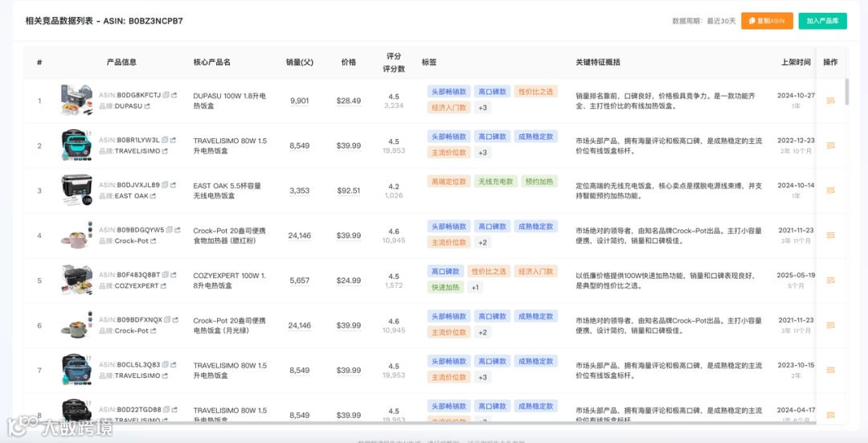This screenshot has width=868, height=443.
Task: Click sales value 3,353
Action: [300, 191]
